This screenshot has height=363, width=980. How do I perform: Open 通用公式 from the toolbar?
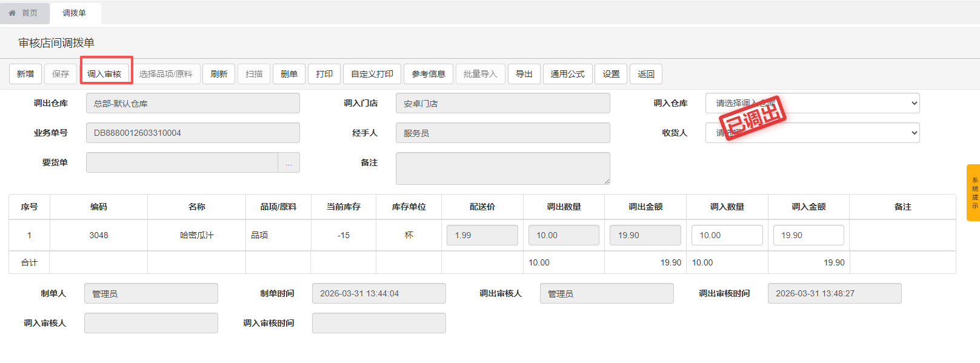567,74
